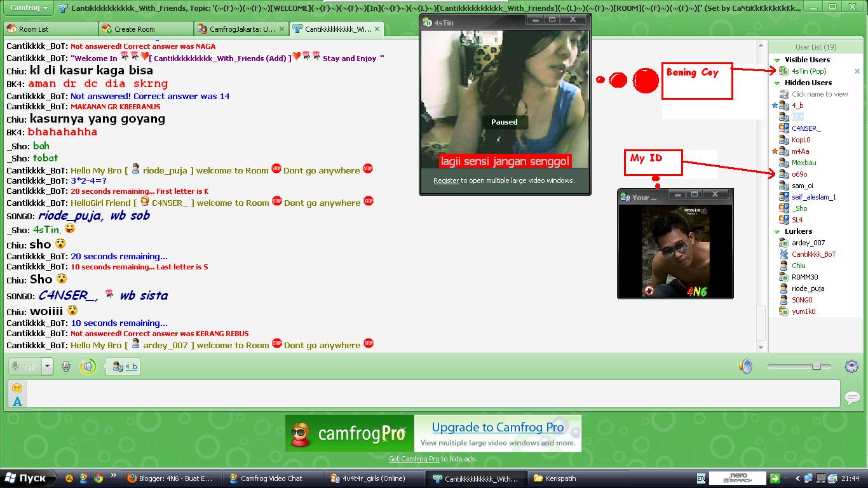Click the green arrow Nero search button
The image size is (868, 488).
tap(775, 478)
